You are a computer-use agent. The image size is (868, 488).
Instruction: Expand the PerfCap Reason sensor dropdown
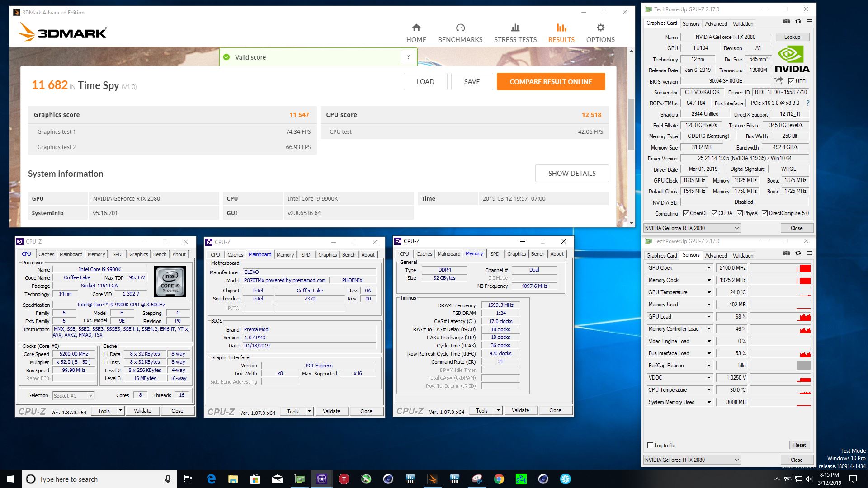[709, 366]
